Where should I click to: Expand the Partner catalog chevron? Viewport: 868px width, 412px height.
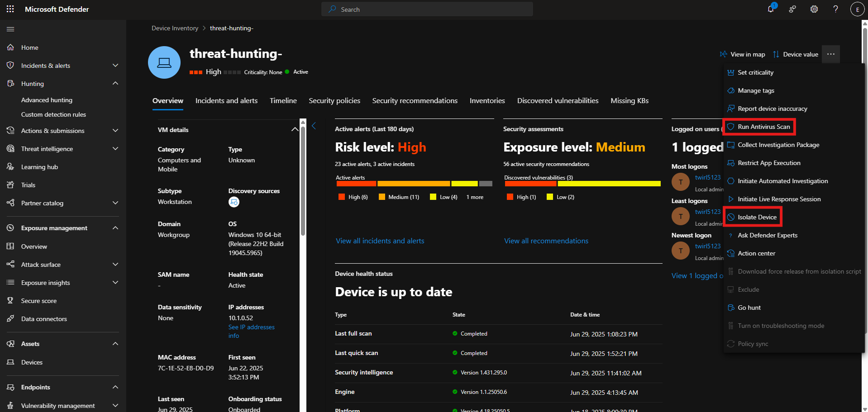click(x=115, y=203)
